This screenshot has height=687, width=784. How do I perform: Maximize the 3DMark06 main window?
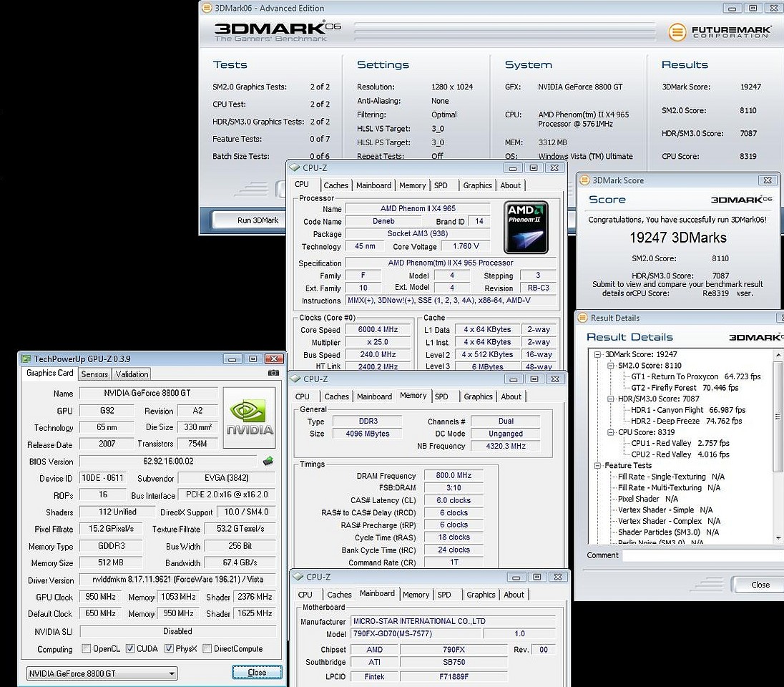(x=753, y=8)
